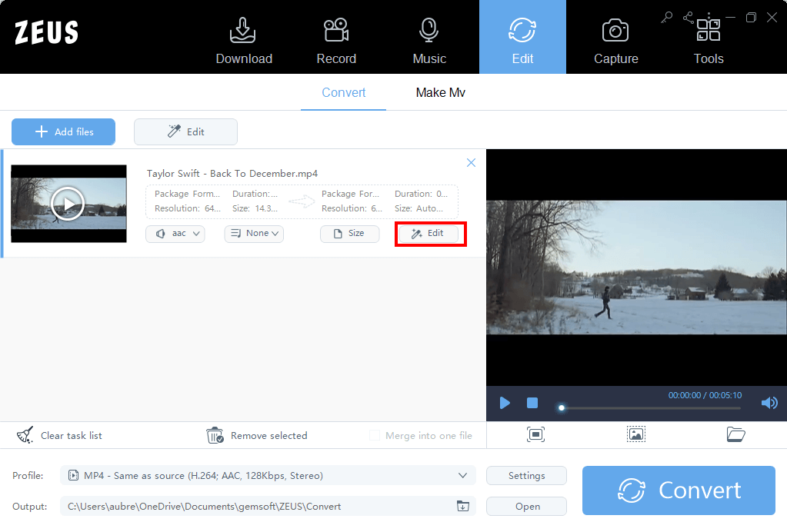Open the Tools section
The height and width of the screenshot is (532, 787).
pos(709,41)
